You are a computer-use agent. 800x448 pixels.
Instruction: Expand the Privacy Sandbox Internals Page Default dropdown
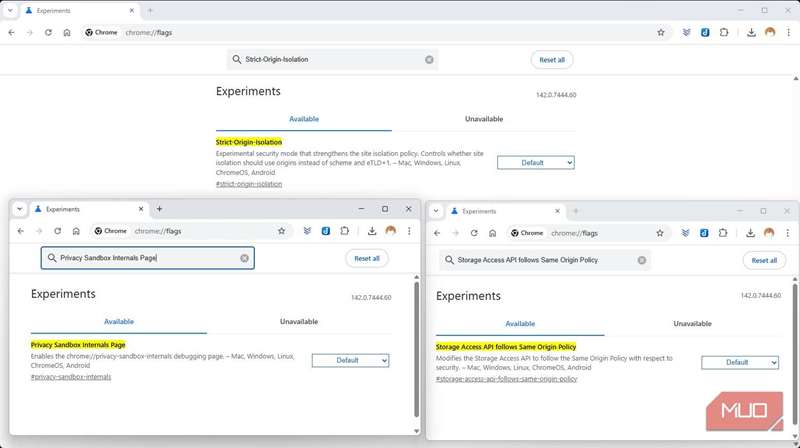click(x=350, y=360)
